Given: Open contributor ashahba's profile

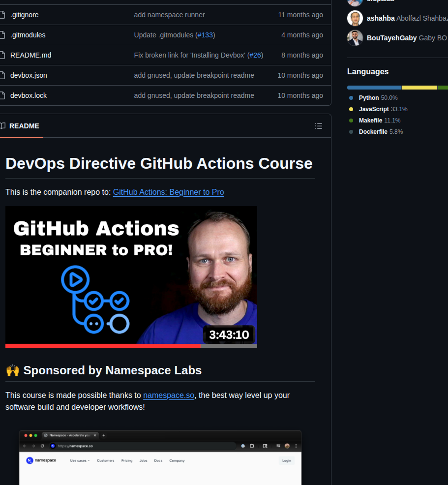Looking at the screenshot, I should tap(380, 18).
